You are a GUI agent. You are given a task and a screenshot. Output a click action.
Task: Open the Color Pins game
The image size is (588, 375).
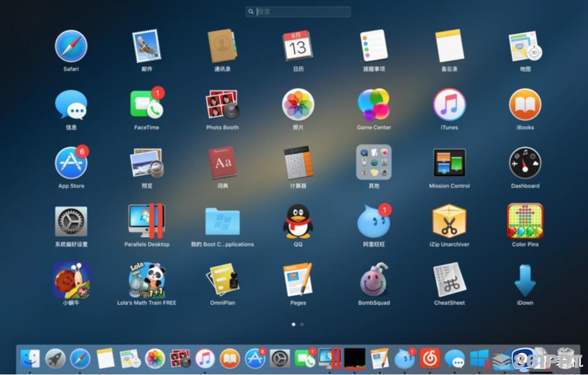click(525, 222)
